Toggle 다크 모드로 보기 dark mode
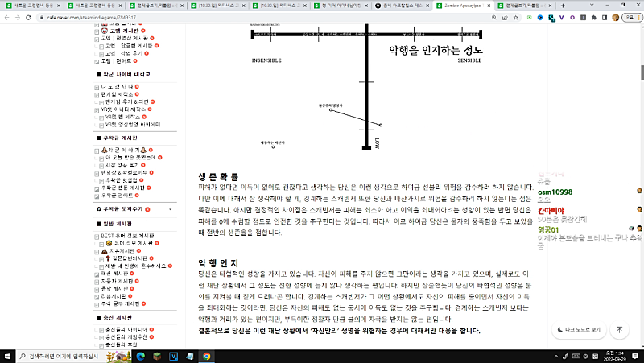The width and height of the screenshot is (644, 363). tap(579, 330)
